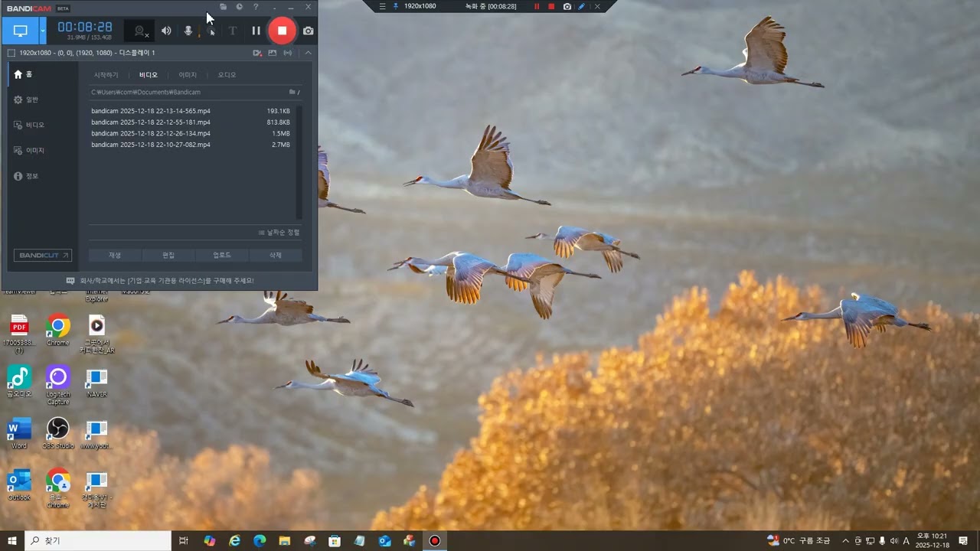The height and width of the screenshot is (551, 980).
Task: Collapse the Bandicam panel with chevron
Action: click(x=308, y=53)
